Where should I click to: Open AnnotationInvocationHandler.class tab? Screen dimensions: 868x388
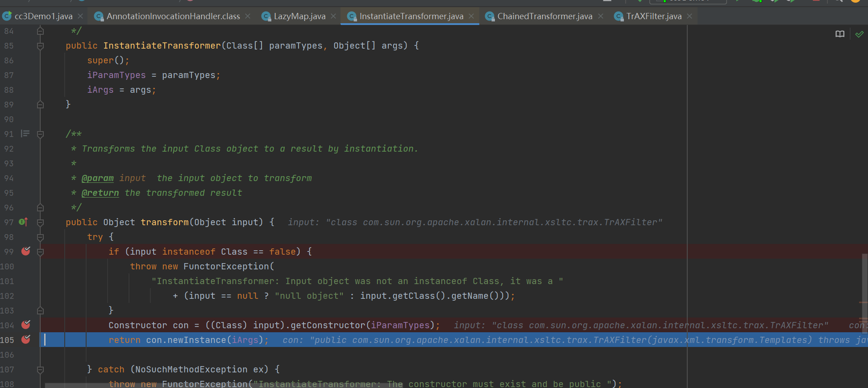click(173, 17)
